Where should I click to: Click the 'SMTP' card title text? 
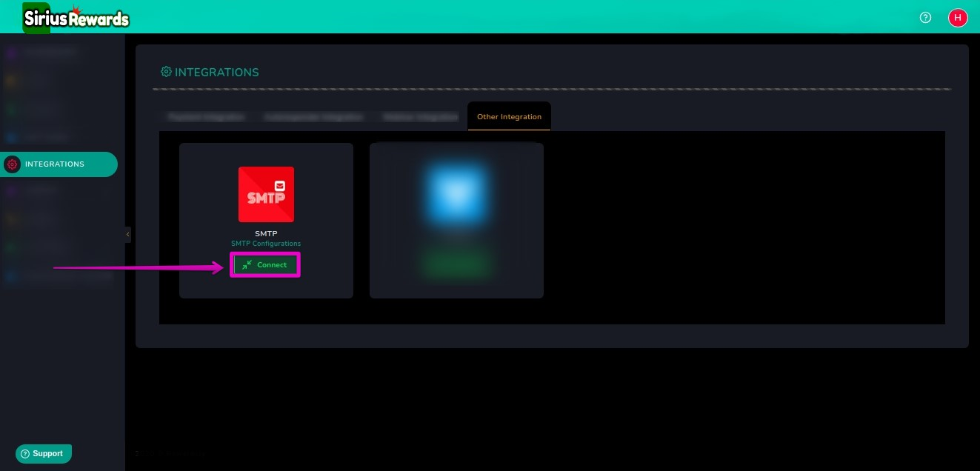pyautogui.click(x=266, y=234)
